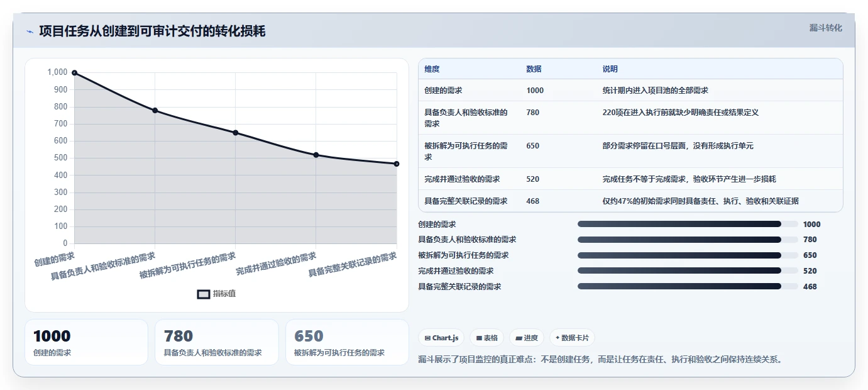Screen dimensions: 868x390
Task: Click the cell starting 部分需求停留在口号层面
Action: pos(719,152)
